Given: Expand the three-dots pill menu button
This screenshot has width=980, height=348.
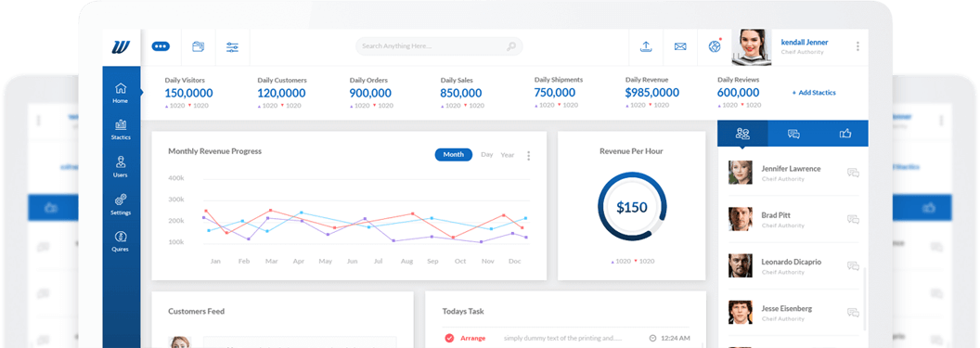Looking at the screenshot, I should coord(161,46).
